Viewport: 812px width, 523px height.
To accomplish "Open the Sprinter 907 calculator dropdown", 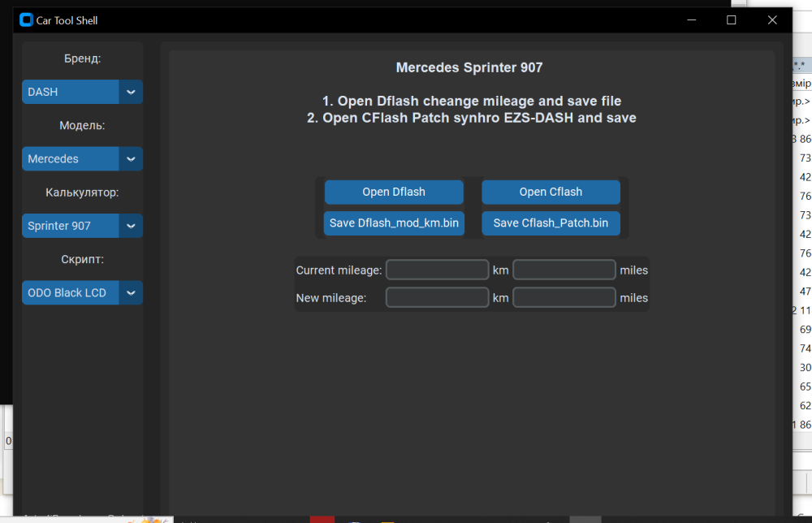I will [x=82, y=226].
